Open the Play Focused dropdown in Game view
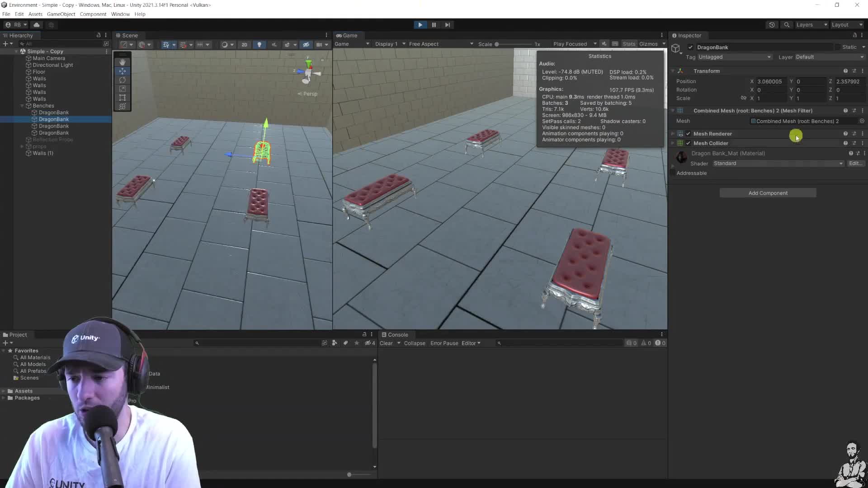This screenshot has height=488, width=868. [x=574, y=44]
